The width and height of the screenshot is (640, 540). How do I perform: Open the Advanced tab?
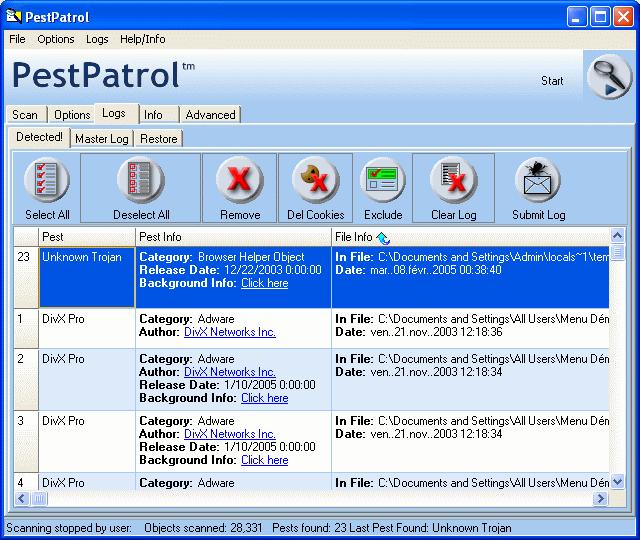pyautogui.click(x=211, y=115)
